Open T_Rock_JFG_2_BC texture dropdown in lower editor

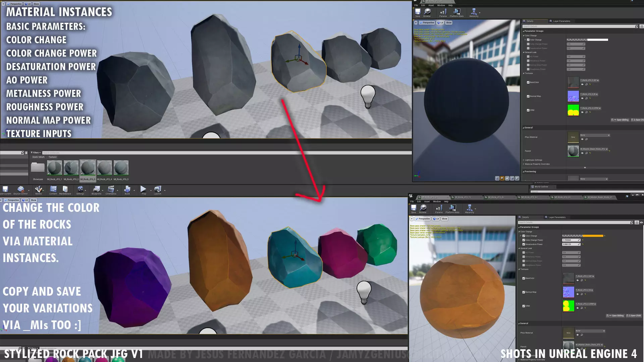point(585,277)
